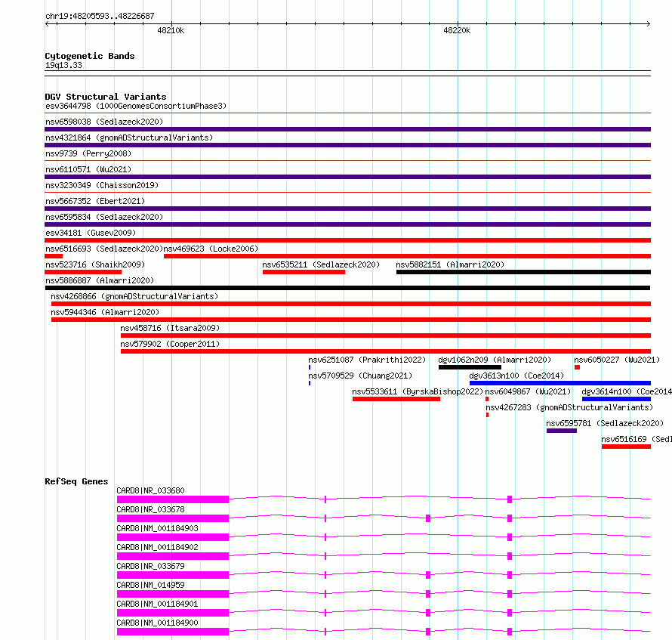Viewport: 672px width, 640px height.
Task: Click the nsv458716 (Itsara2009) label
Action: 170,328
